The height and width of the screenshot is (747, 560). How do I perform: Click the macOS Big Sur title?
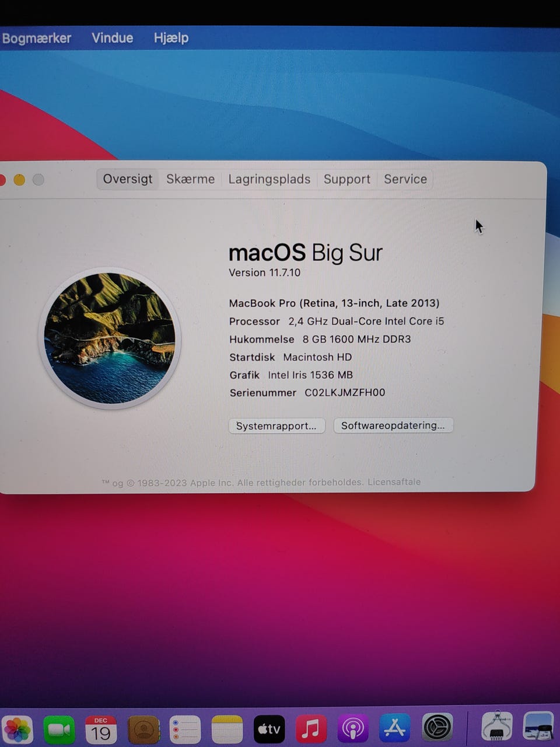[306, 253]
